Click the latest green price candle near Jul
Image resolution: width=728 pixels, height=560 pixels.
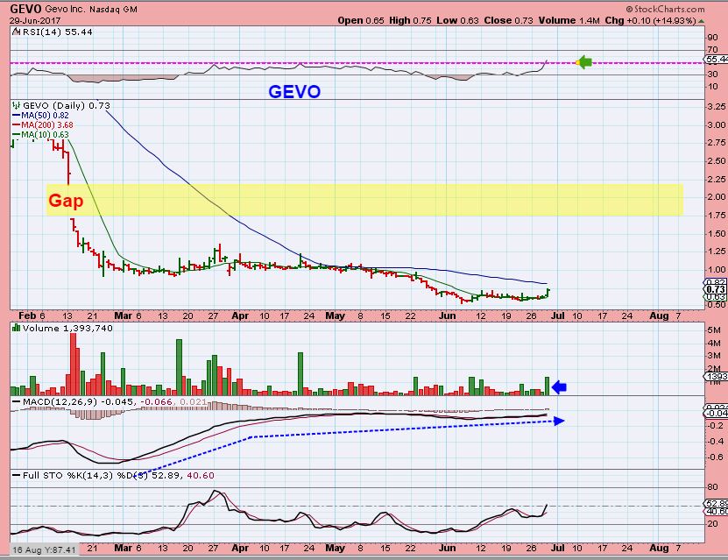click(x=548, y=294)
